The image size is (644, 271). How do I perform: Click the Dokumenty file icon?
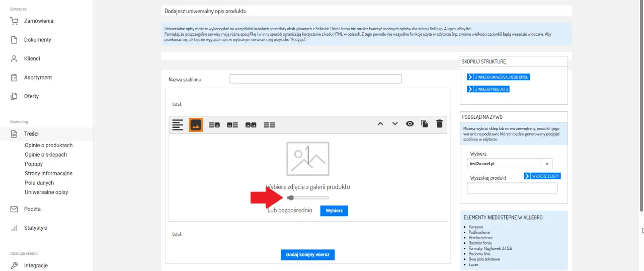coord(14,40)
